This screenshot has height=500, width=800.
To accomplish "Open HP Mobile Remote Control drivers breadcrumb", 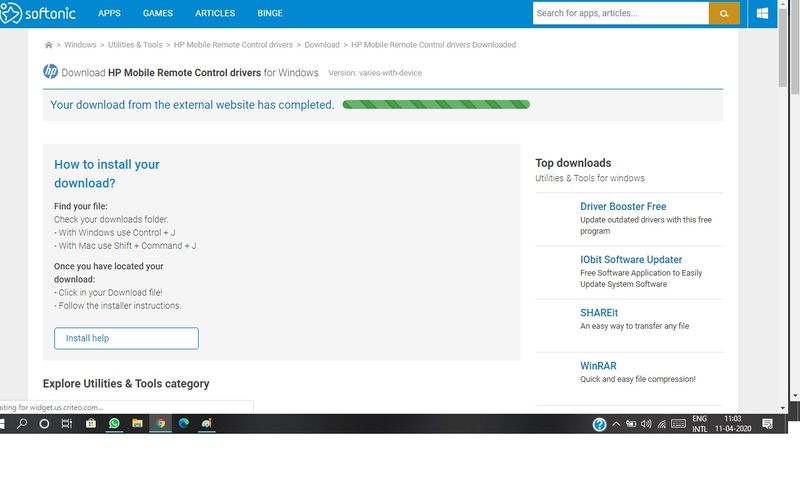I will [233, 45].
